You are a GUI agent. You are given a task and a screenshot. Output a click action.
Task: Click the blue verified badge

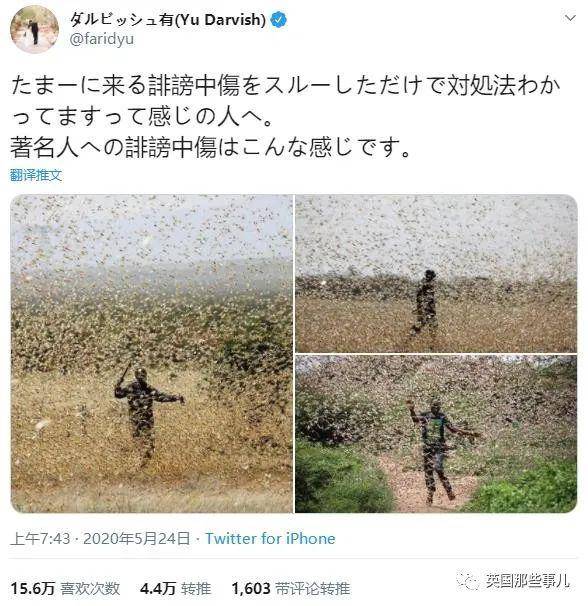(x=278, y=19)
